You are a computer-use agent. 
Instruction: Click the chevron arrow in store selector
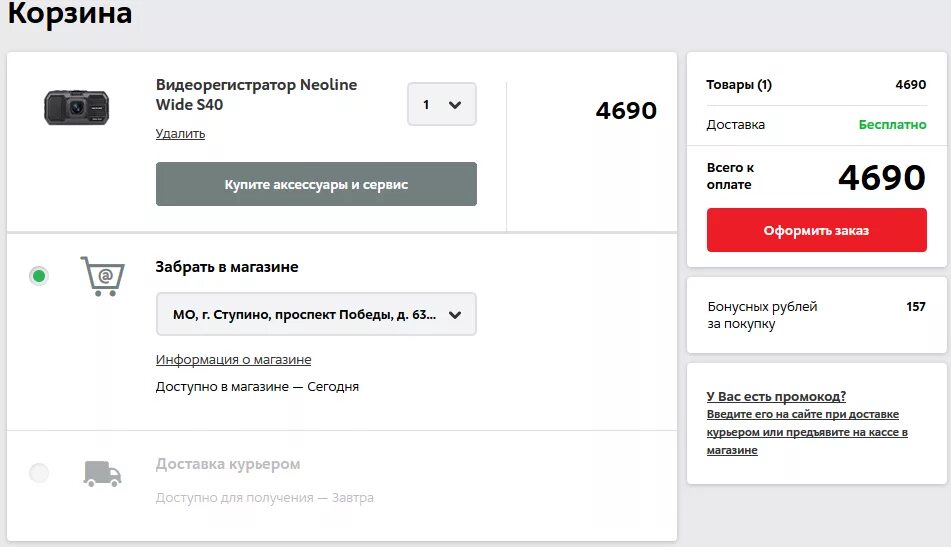click(455, 315)
